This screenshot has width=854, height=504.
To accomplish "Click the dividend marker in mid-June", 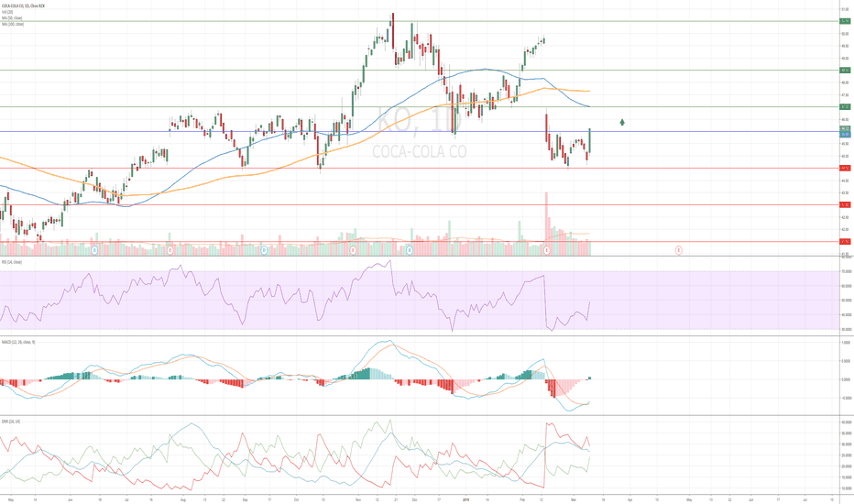I will pos(94,250).
